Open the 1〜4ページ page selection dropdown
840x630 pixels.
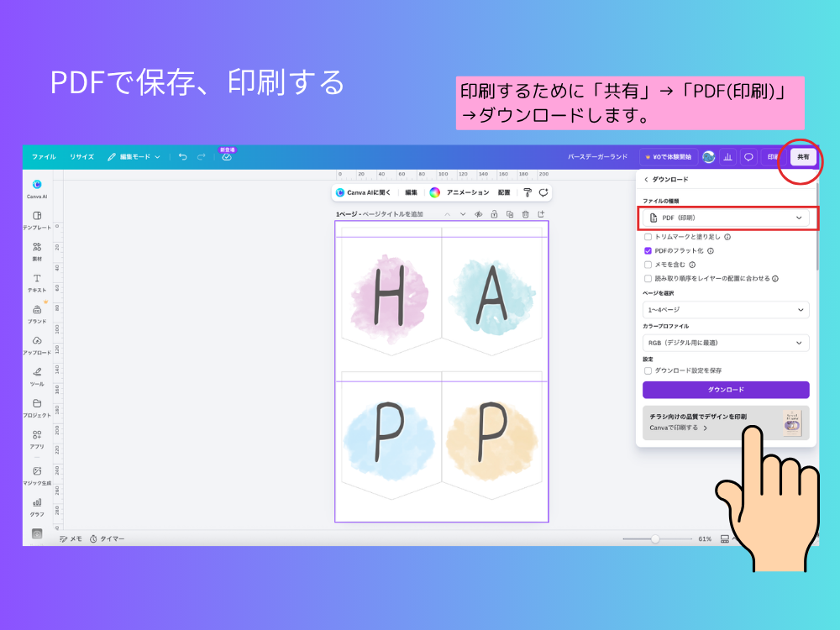click(726, 310)
